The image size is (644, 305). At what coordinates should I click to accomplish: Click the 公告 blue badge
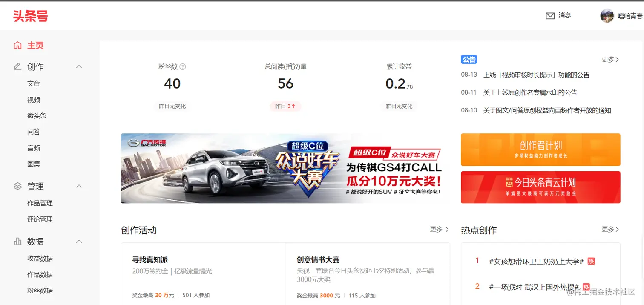[x=469, y=60]
